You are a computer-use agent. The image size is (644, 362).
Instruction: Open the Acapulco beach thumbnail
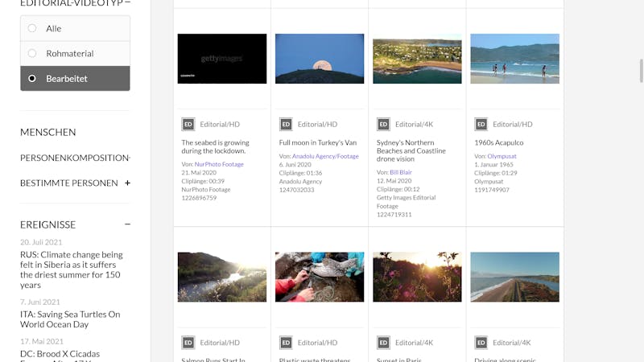515,59
